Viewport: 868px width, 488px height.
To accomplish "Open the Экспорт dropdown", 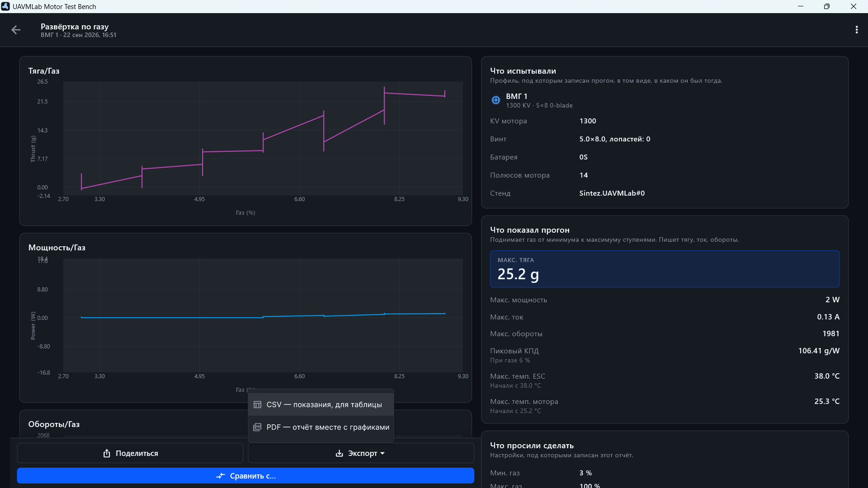I will pos(361,453).
